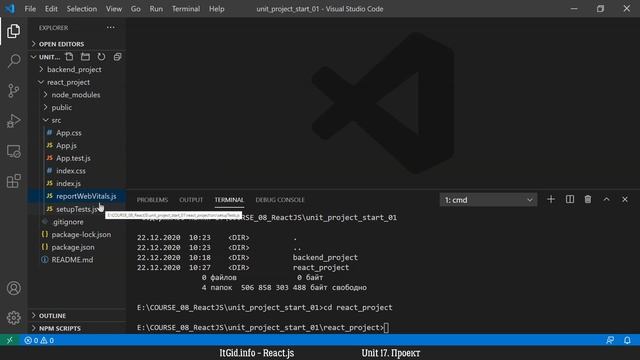Select the Terminal tab

point(229,200)
